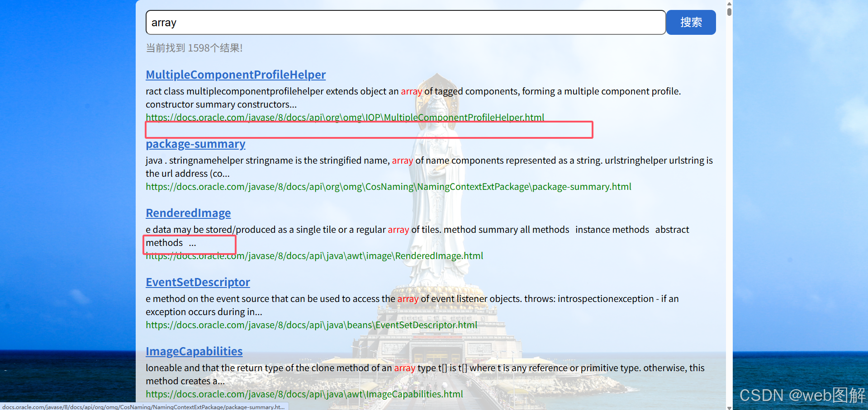Image resolution: width=868 pixels, height=410 pixels.
Task: Click the RenderedImage description about regular array of tiles
Action: [x=417, y=236]
